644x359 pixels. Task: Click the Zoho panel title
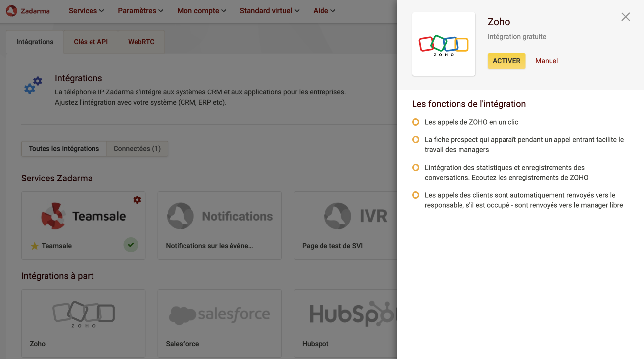coord(499,22)
